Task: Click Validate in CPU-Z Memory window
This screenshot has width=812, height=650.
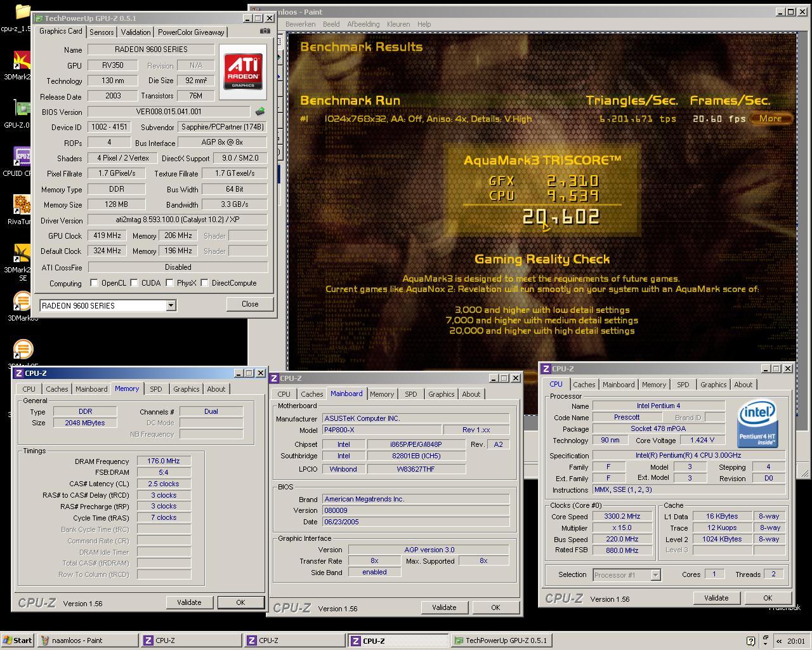Action: (189, 602)
